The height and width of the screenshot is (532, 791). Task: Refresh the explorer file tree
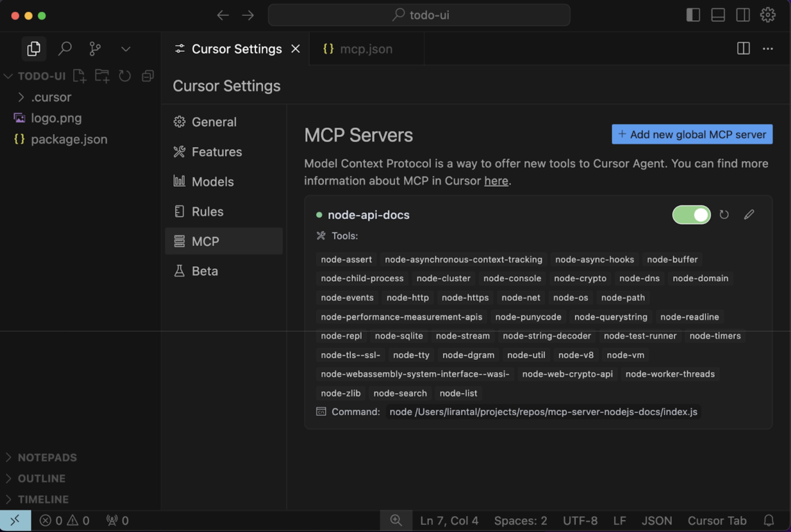(x=125, y=76)
